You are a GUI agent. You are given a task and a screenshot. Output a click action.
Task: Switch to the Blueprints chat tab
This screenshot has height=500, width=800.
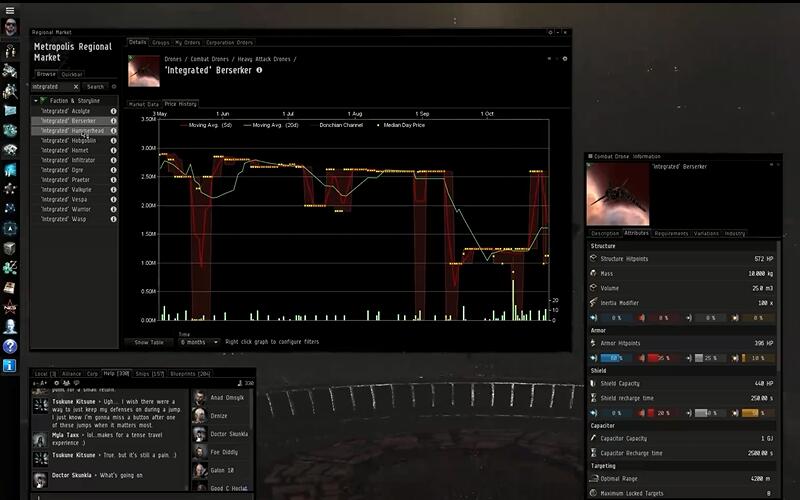click(190, 374)
